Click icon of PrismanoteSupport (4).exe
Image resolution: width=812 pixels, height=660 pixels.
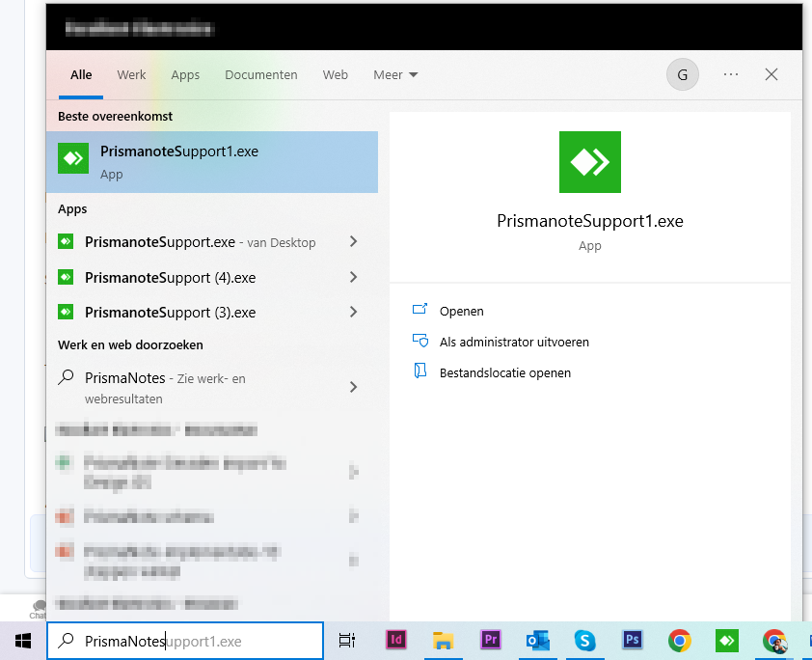(x=66, y=277)
